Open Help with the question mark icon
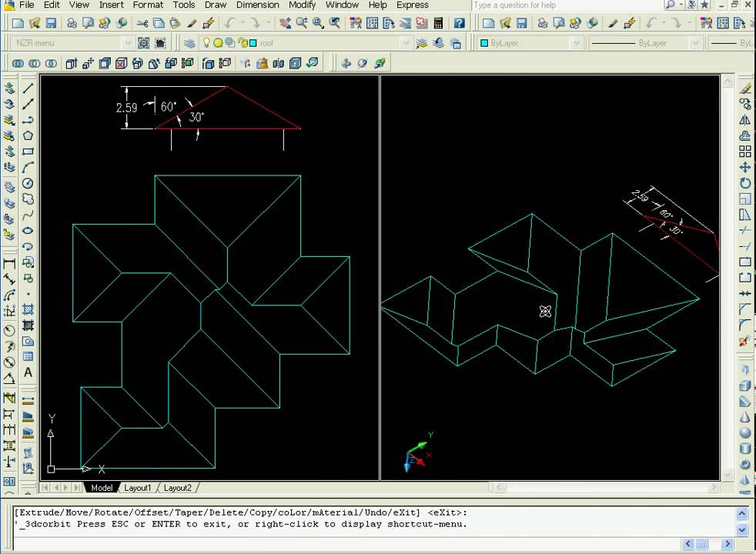 [459, 23]
